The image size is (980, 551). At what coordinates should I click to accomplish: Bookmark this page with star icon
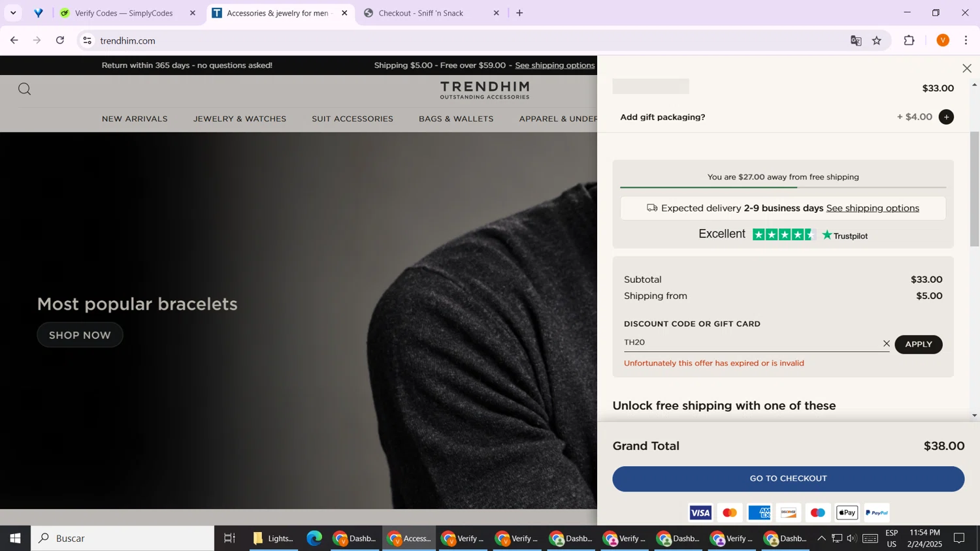click(x=877, y=40)
